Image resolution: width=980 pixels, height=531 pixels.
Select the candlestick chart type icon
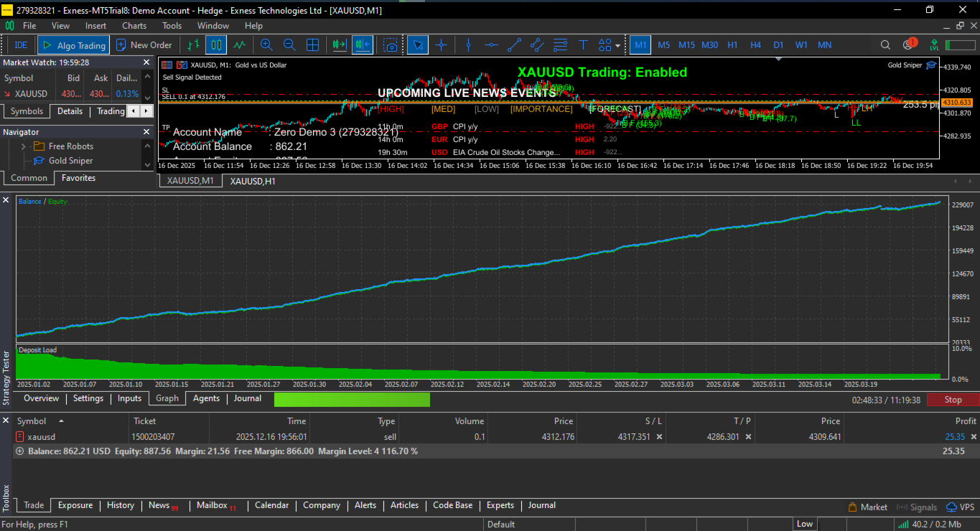click(216, 45)
